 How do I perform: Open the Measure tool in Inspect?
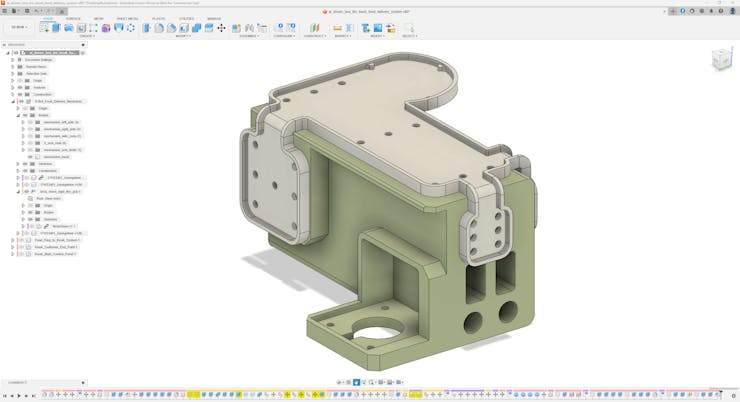tap(337, 28)
